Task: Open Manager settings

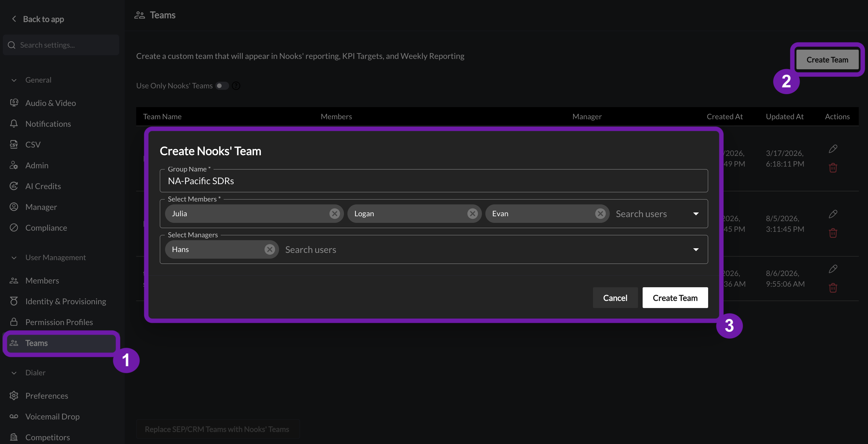Action: click(41, 207)
